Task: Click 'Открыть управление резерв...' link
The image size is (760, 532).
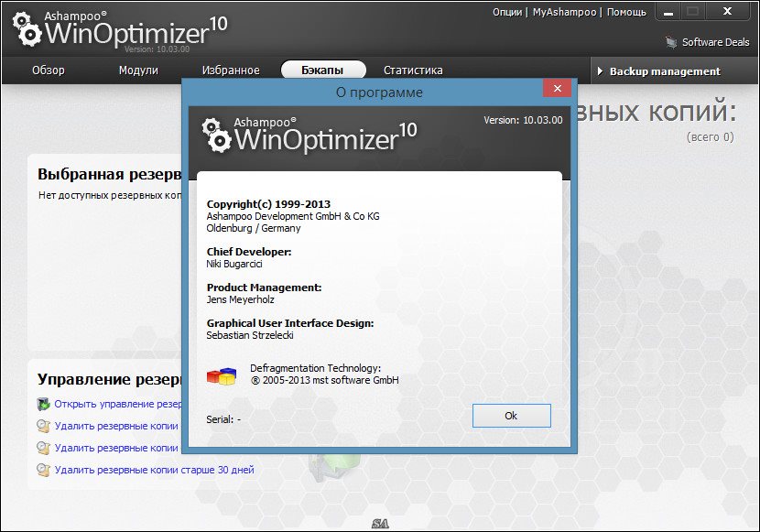Action: pos(118,404)
